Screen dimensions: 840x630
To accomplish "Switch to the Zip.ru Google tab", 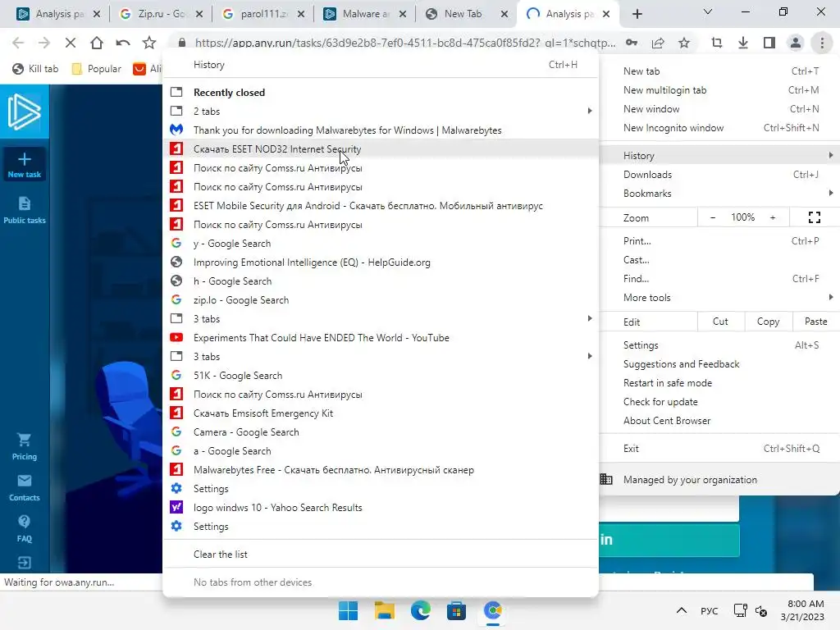I will coord(161,14).
